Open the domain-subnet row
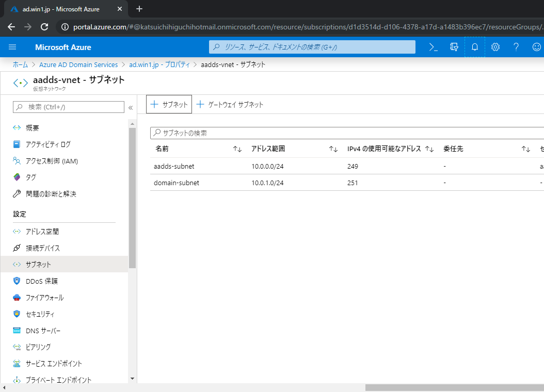 (x=347, y=183)
